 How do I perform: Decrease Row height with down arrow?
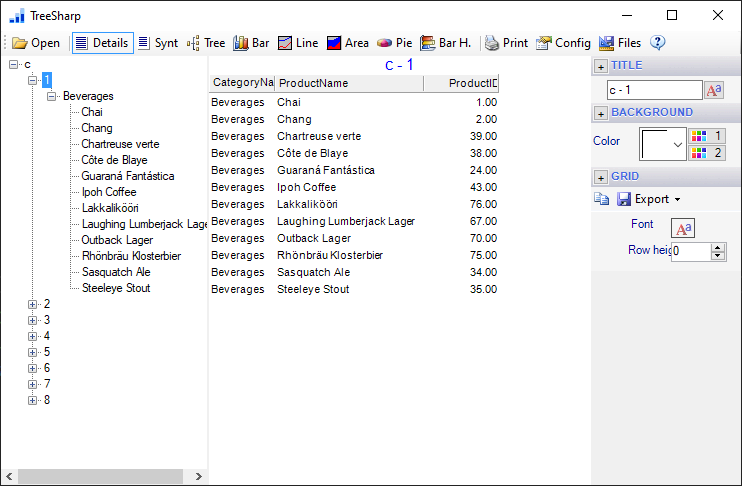(x=718, y=256)
